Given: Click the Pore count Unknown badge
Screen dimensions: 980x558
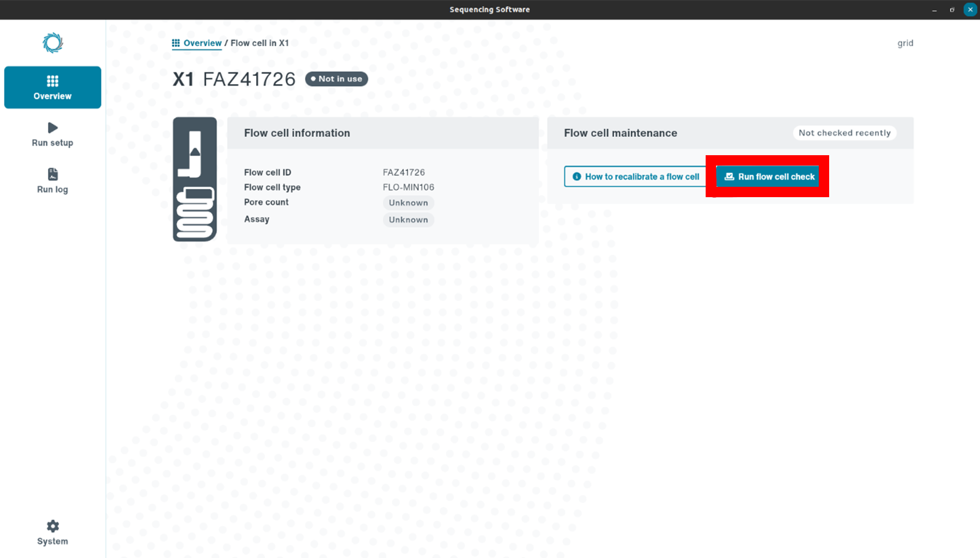Looking at the screenshot, I should tap(408, 203).
